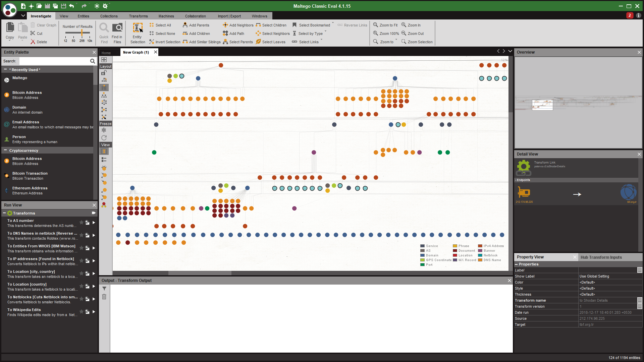Toggle the ball size by links view icon
Image resolution: width=644 pixels, height=362 pixels.
click(104, 167)
